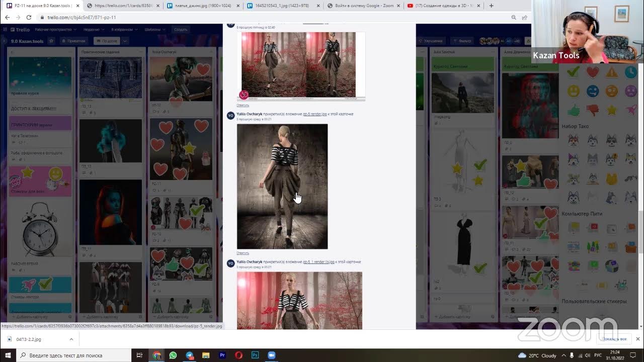Click Ответить under the back-view render
644x362 pixels.
tap(243, 253)
